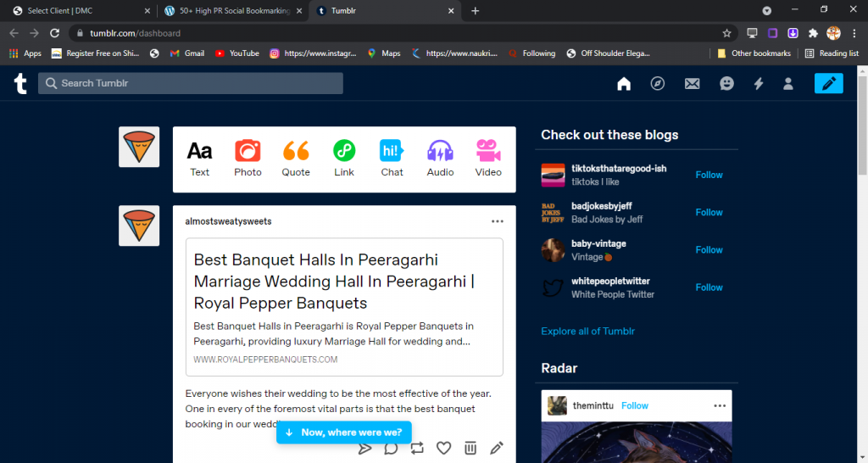Open the Account person icon
Viewport: 868px width, 463px height.
coord(788,84)
